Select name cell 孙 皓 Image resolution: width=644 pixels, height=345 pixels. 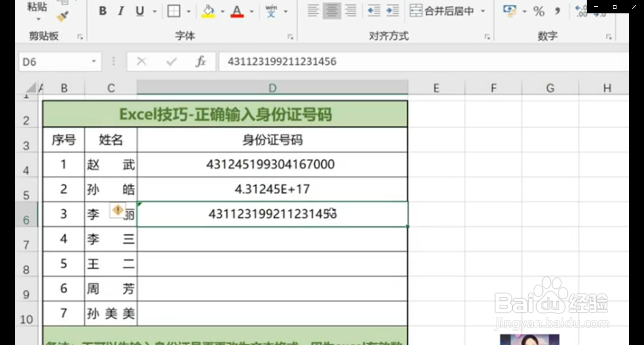click(x=111, y=189)
